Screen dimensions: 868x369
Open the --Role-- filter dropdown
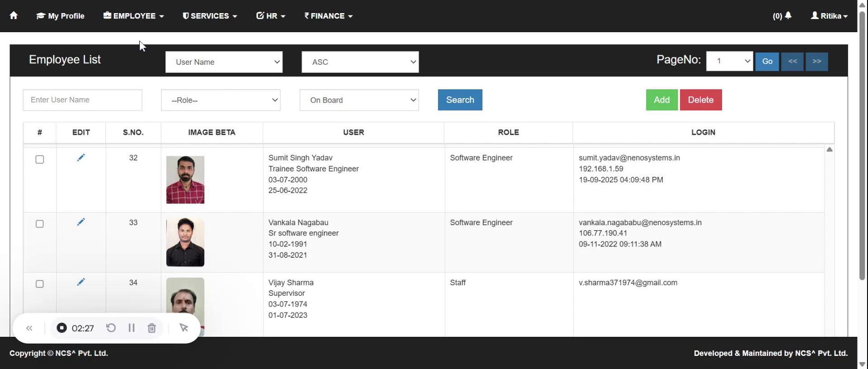tap(221, 100)
